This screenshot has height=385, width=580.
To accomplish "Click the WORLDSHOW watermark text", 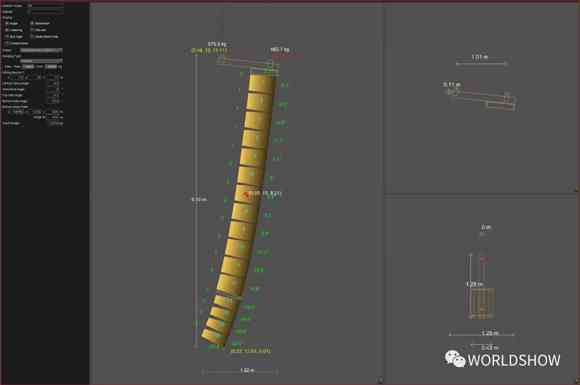I will click(x=514, y=360).
